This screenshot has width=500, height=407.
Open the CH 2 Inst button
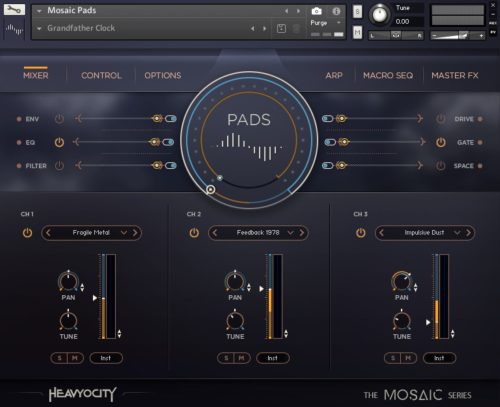click(x=273, y=358)
